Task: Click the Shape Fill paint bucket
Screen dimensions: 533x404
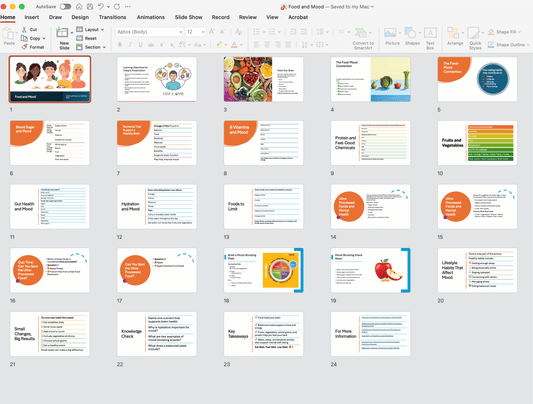Action: (x=491, y=32)
